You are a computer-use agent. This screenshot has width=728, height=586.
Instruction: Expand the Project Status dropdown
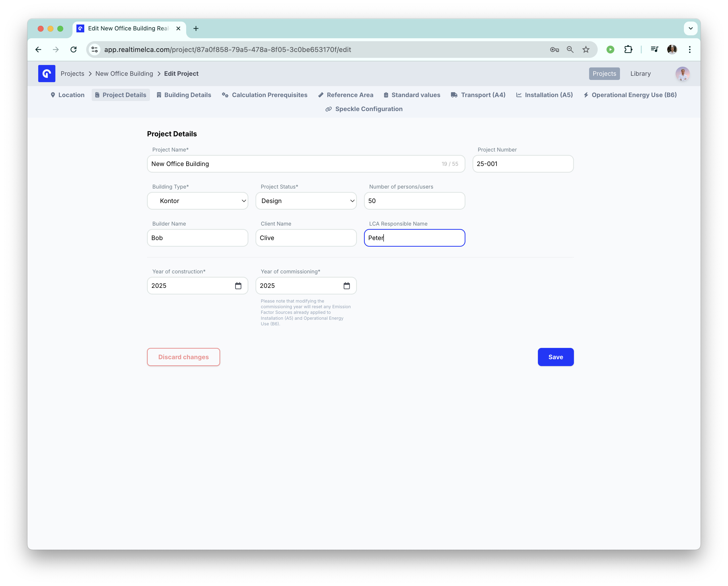[x=306, y=201]
